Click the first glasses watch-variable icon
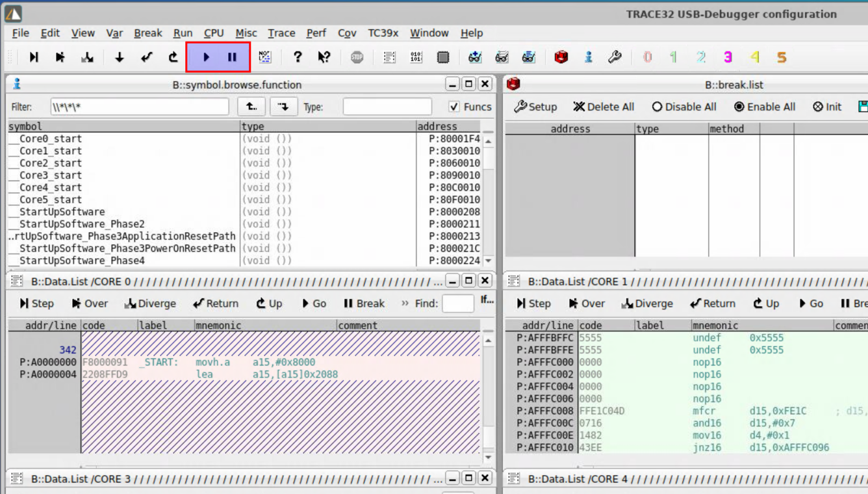868x494 pixels. (x=475, y=57)
